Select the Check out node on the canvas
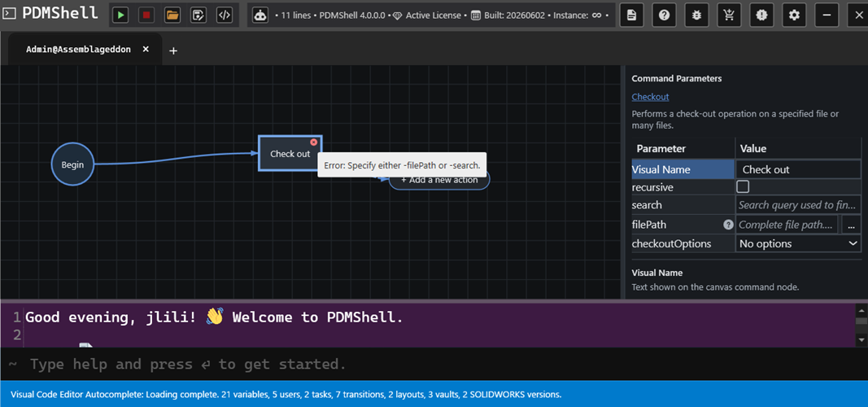 click(290, 153)
